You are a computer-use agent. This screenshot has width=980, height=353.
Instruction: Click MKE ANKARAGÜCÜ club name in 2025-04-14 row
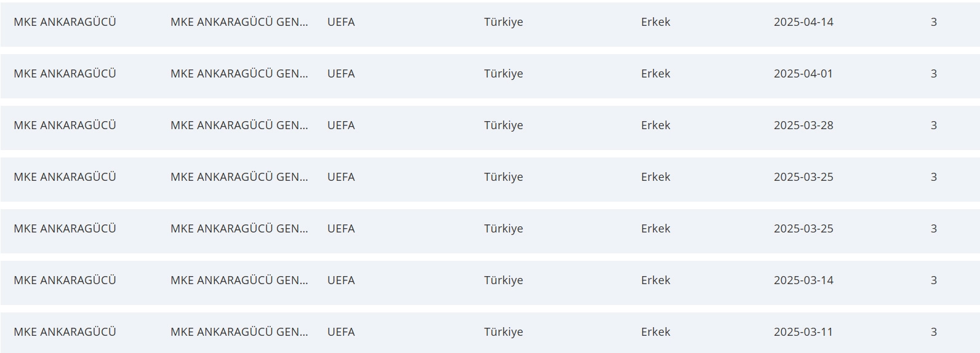click(65, 22)
